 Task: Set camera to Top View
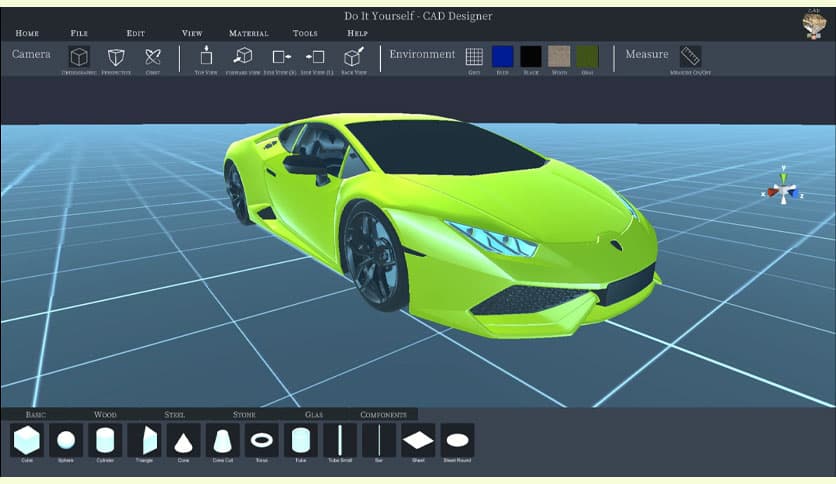click(x=206, y=56)
